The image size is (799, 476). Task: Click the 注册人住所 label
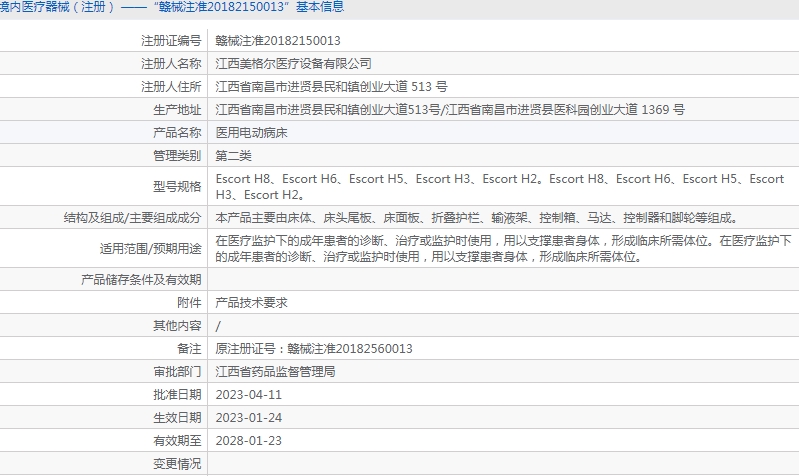click(171, 87)
